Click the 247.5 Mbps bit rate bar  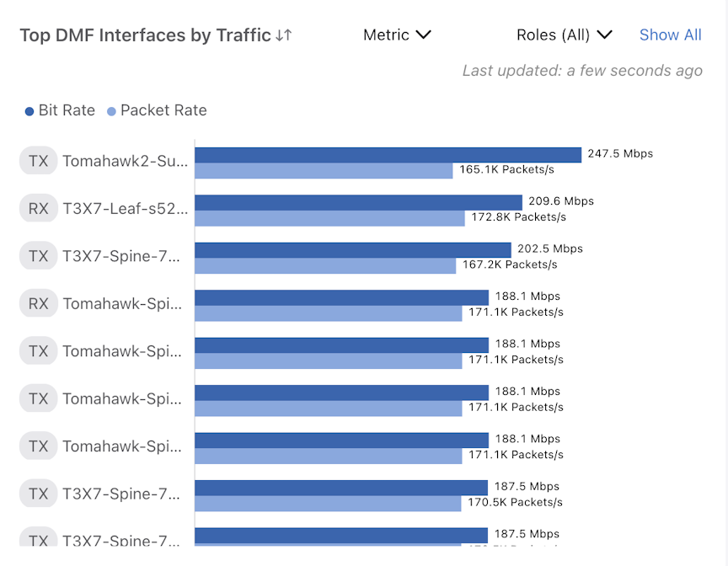[x=388, y=154]
